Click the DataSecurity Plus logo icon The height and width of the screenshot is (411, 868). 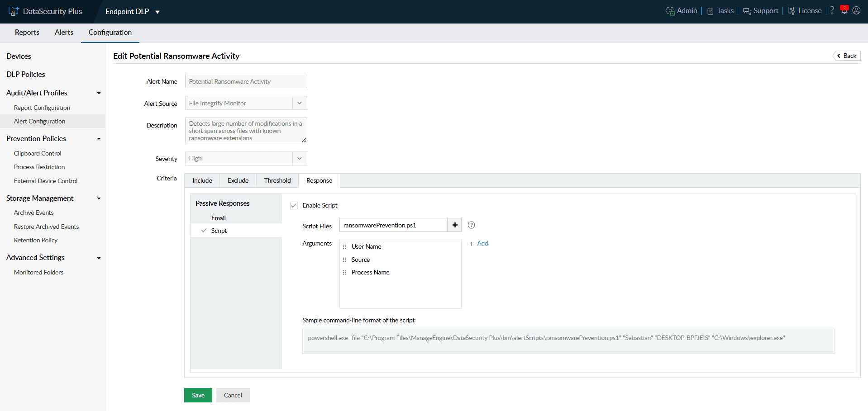pyautogui.click(x=14, y=10)
